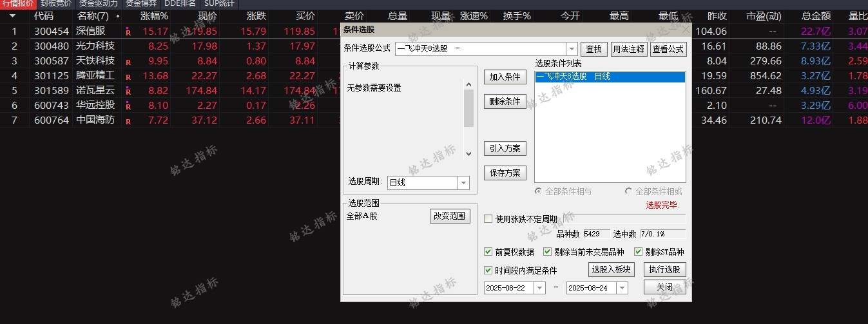This screenshot has width=868, height=324.
Task: Toggle the 使用涨跌不定周期 checkbox
Action: click(488, 219)
